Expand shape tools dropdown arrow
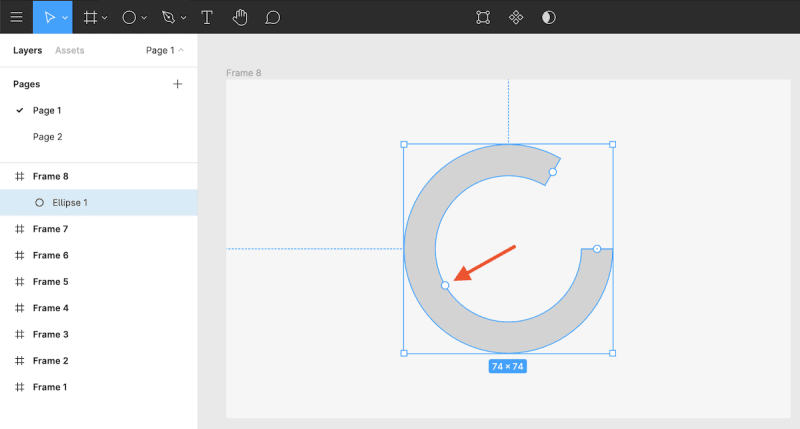The height and width of the screenshot is (429, 800). point(144,18)
